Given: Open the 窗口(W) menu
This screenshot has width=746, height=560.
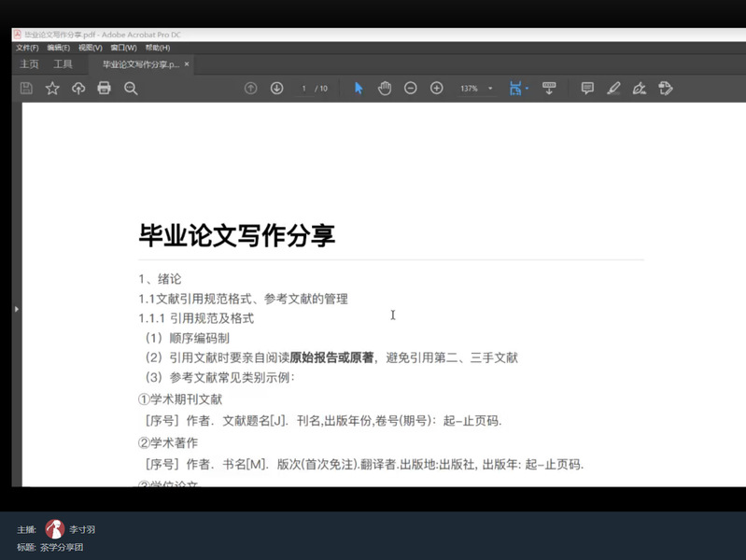Looking at the screenshot, I should point(123,48).
